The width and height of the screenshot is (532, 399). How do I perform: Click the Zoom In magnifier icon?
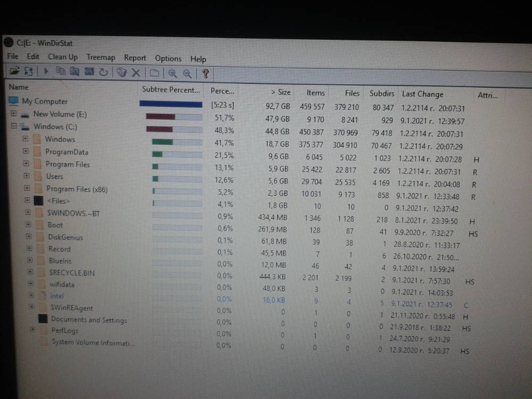[x=173, y=73]
